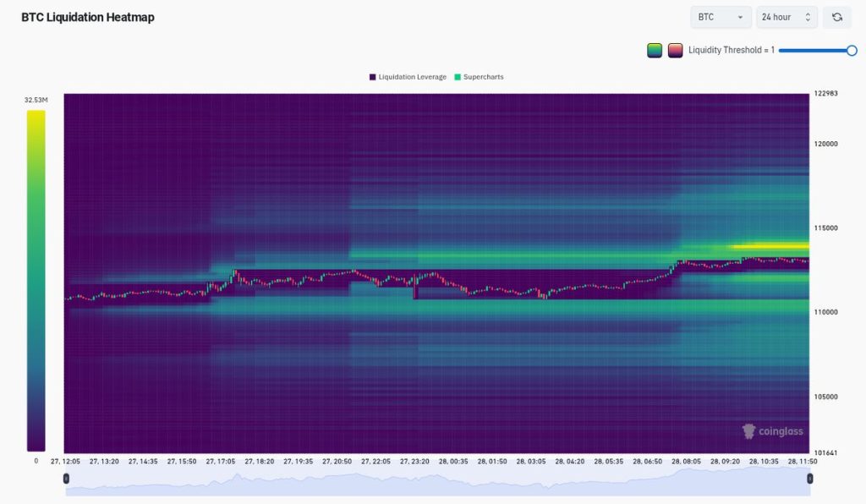This screenshot has height=504, width=866.
Task: Toggle the Liquidation Leverage legend item
Action: [x=413, y=76]
